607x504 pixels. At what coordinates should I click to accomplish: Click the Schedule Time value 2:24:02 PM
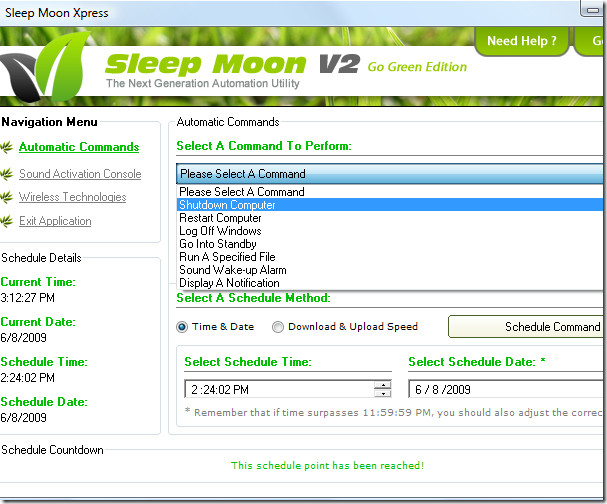(x=27, y=378)
